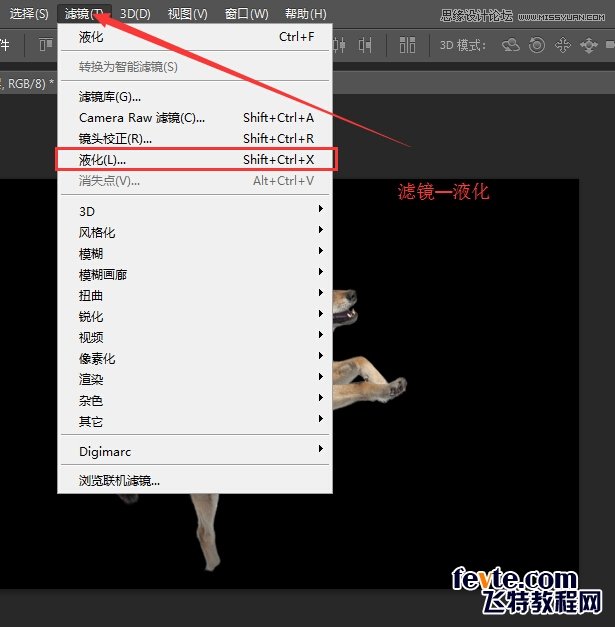Image resolution: width=615 pixels, height=627 pixels.
Task: Click the document tab ending RGB/8) *
Action: point(27,83)
